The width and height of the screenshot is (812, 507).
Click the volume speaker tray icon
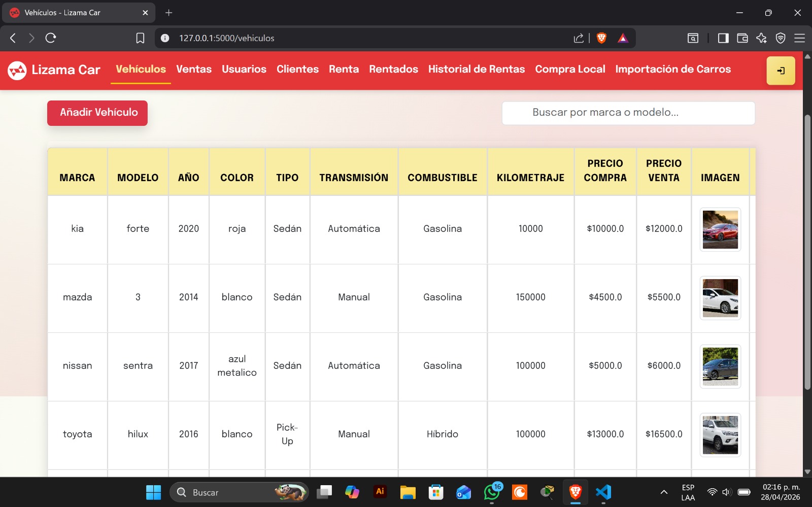(727, 492)
